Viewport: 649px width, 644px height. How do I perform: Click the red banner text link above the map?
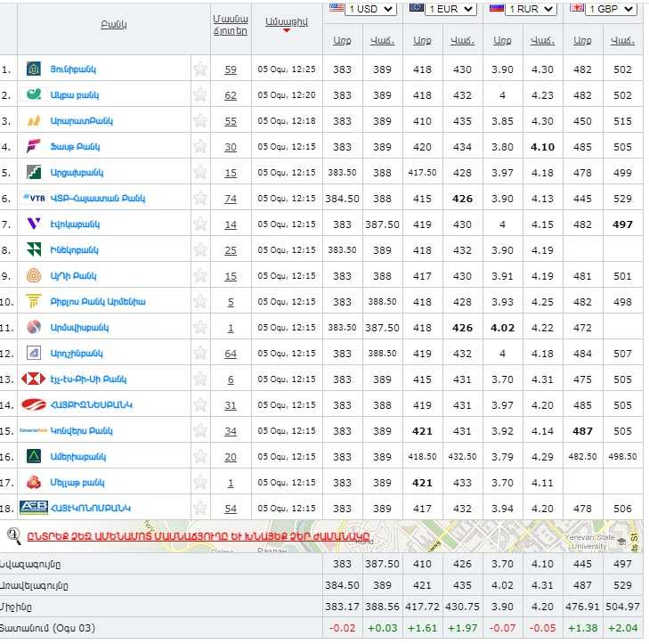tap(198, 536)
